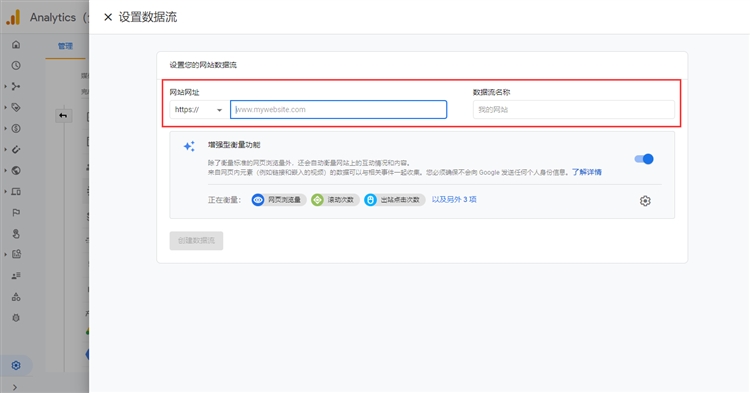The image size is (750, 393).
Task: Expand arrow beside the Engagement tag icon
Action: (6, 108)
